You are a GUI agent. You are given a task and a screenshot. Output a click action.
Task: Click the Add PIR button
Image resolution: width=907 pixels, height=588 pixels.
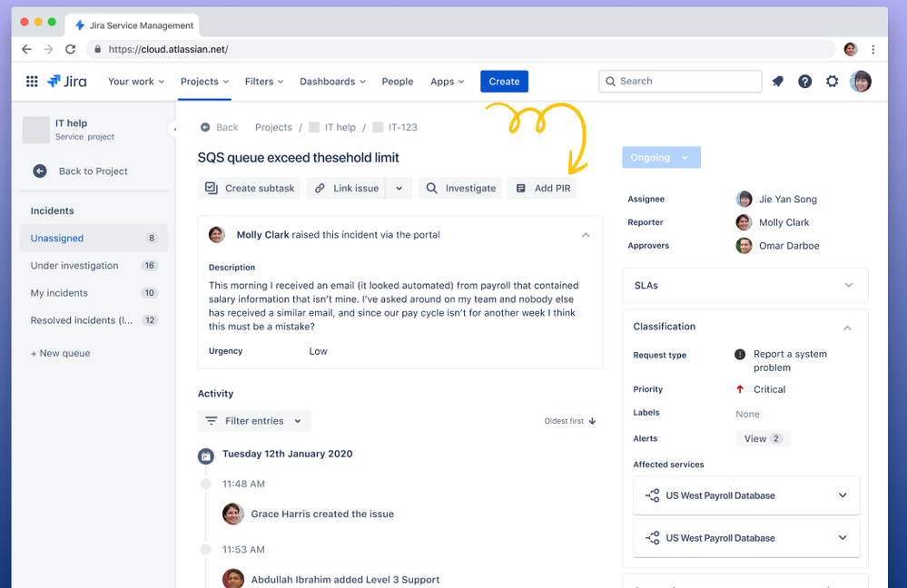click(x=542, y=188)
